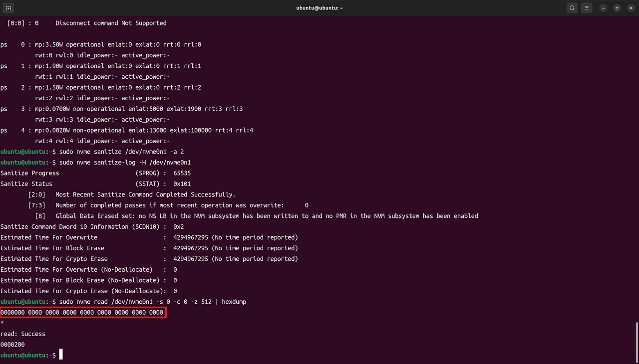Click the ps 3 line with mp:0.0700W
The height and width of the screenshot is (364, 639).
(x=121, y=109)
